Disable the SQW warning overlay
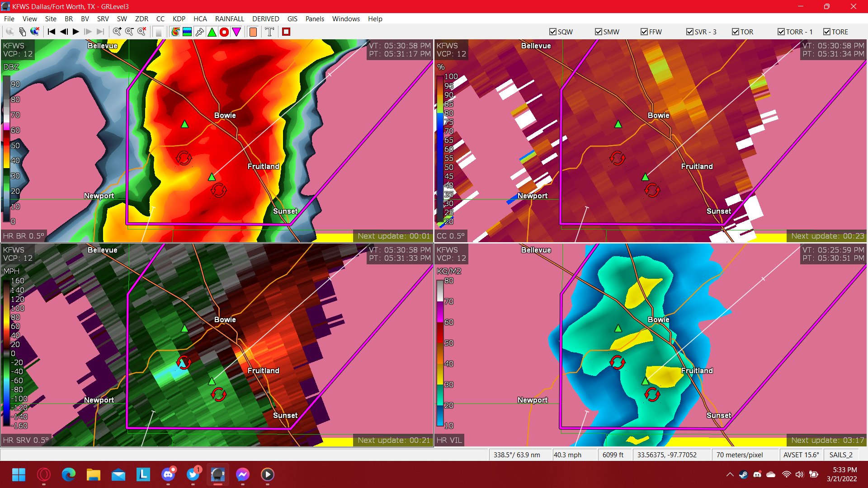868x488 pixels. click(x=552, y=32)
